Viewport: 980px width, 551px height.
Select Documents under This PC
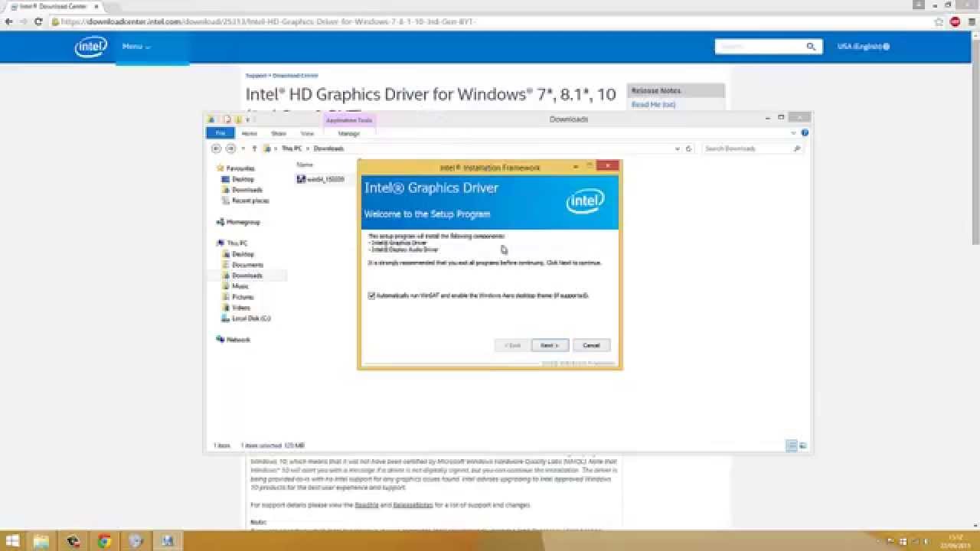pos(247,265)
